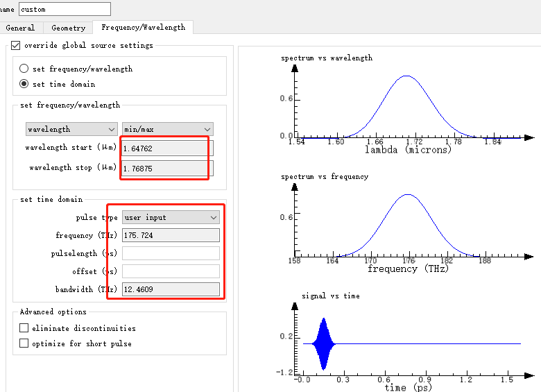Click the empty offset field
541x392 pixels.
coord(171,271)
